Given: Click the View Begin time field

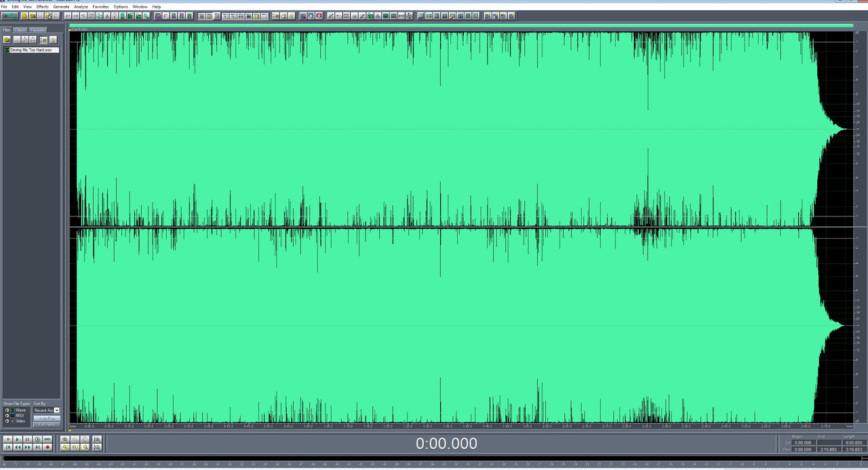Looking at the screenshot, I should click(804, 450).
